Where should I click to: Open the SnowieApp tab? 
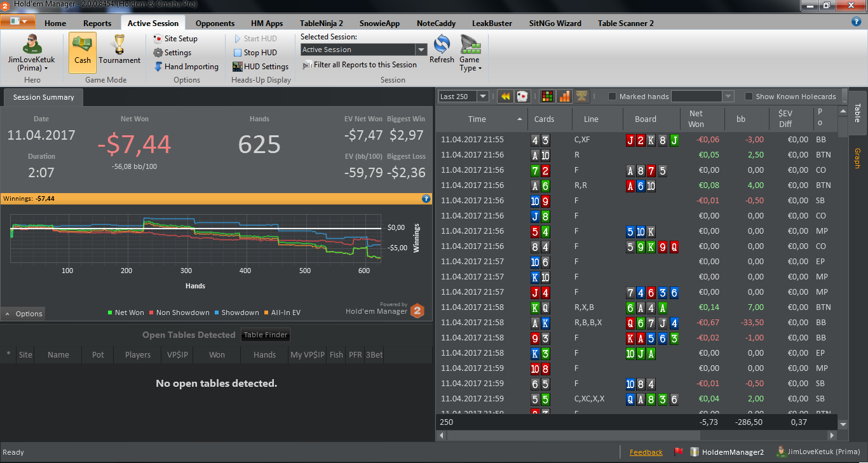(379, 23)
